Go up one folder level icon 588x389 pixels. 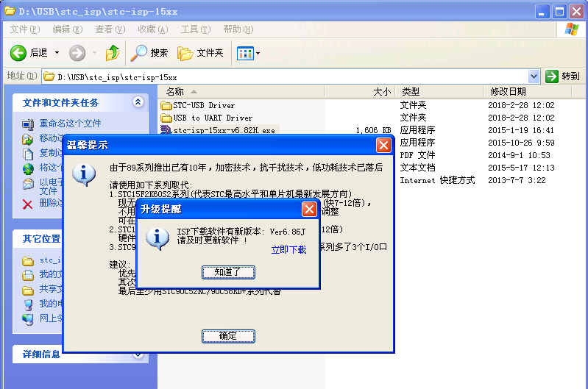tap(112, 53)
